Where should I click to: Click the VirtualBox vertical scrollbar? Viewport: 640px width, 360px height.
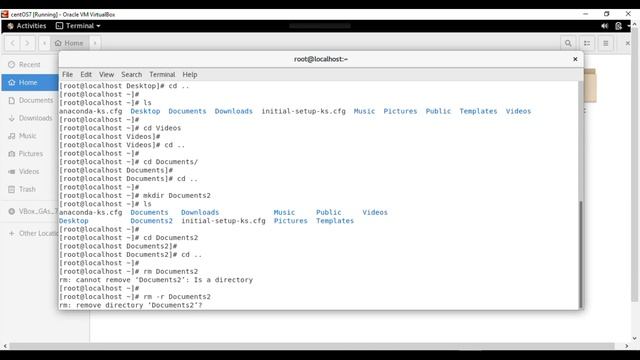coord(634,165)
